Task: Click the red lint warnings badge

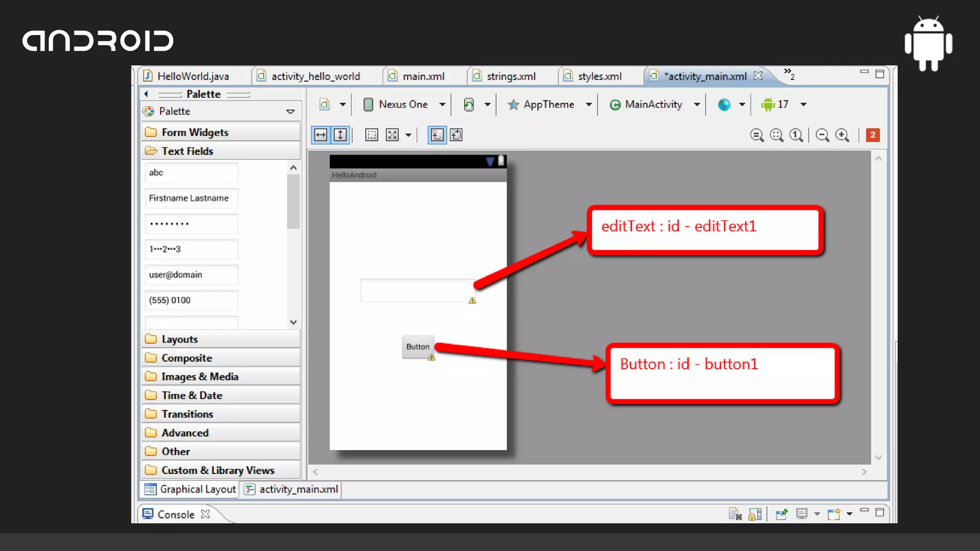Action: click(x=873, y=135)
